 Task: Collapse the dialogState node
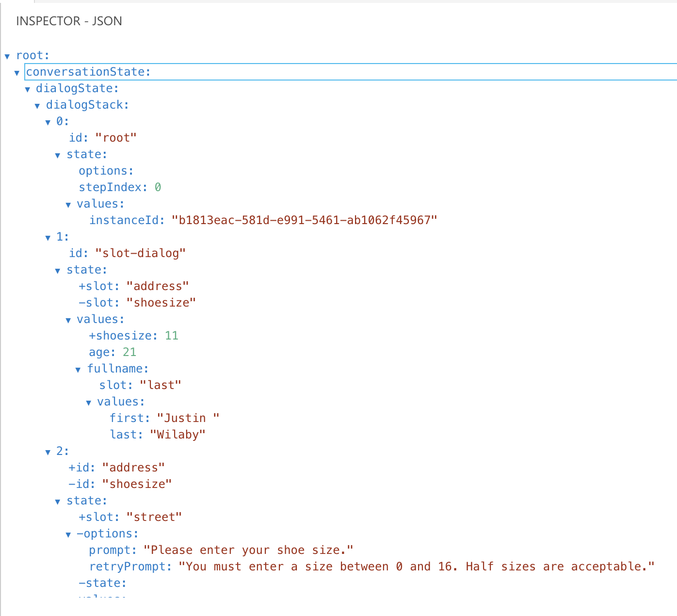point(27,89)
